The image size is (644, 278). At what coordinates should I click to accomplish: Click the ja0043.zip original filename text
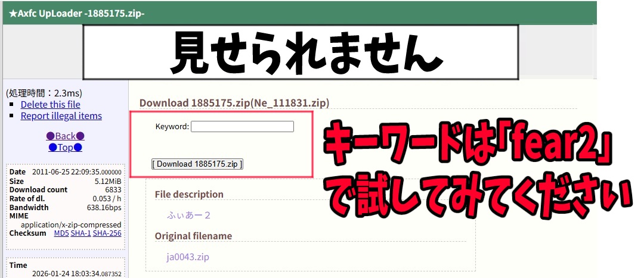188,257
